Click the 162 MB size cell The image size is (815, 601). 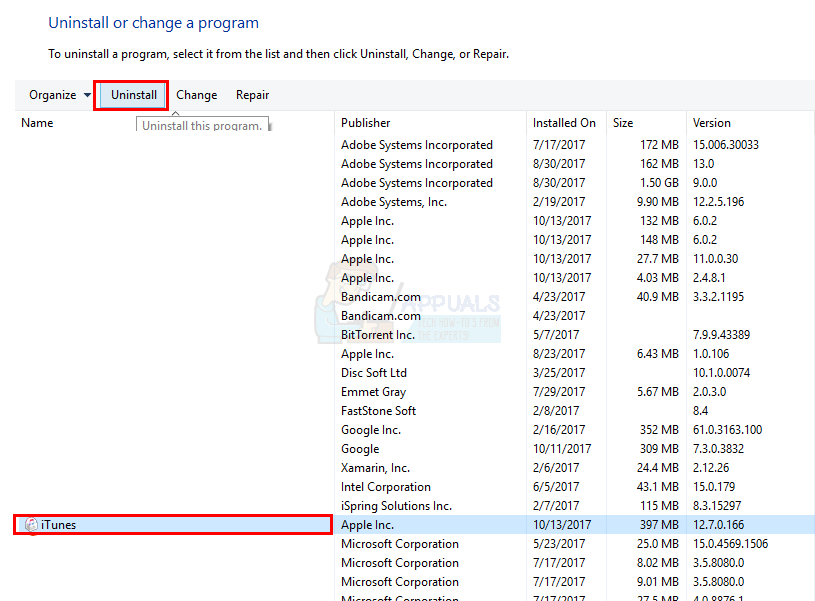coord(659,164)
